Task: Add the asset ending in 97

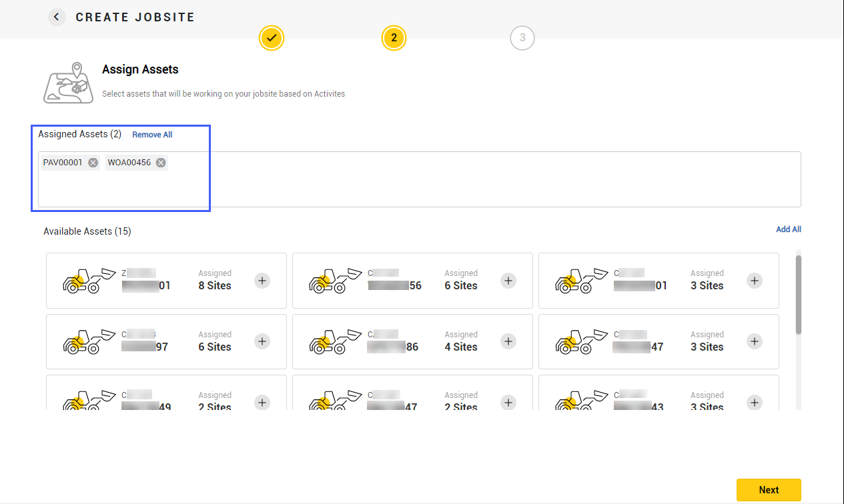Action: (262, 341)
